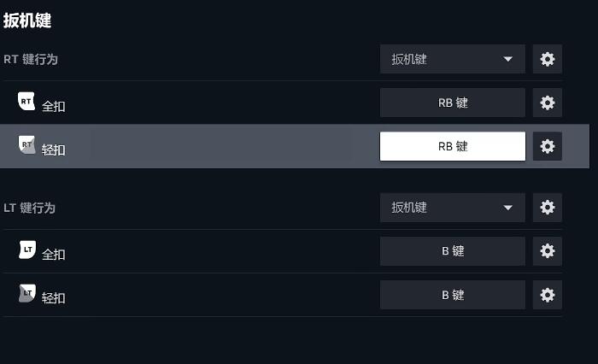Click the 扳机键 section heading
598x364 pixels.
[x=27, y=21]
